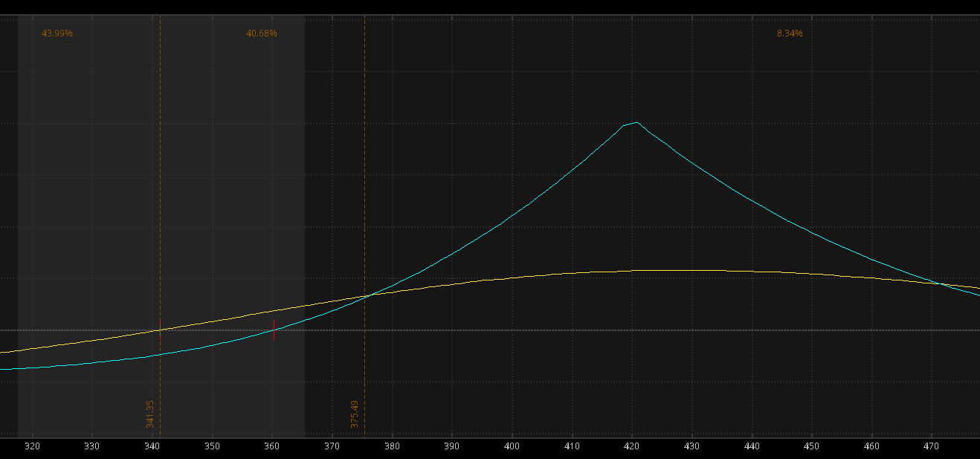The image size is (980, 459).
Task: Select the 400 axis price tick
Action: [x=512, y=446]
